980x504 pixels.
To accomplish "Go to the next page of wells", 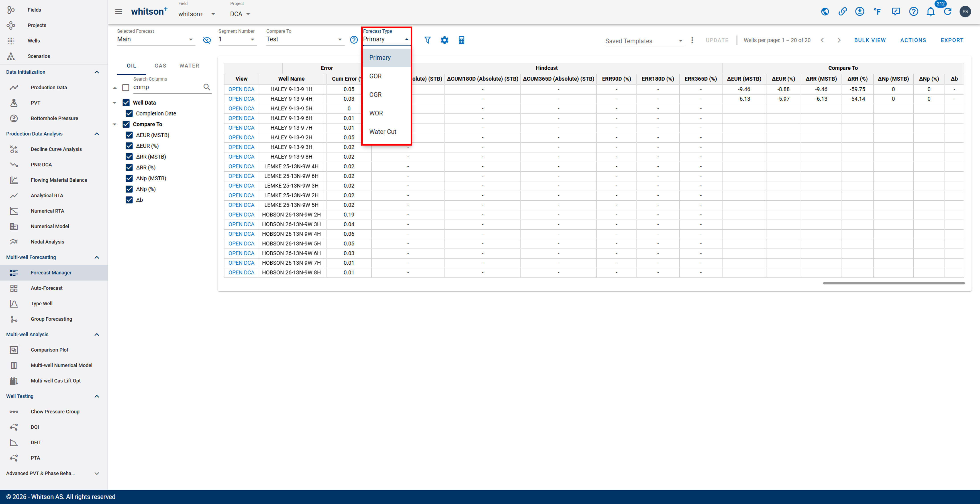I will (839, 40).
